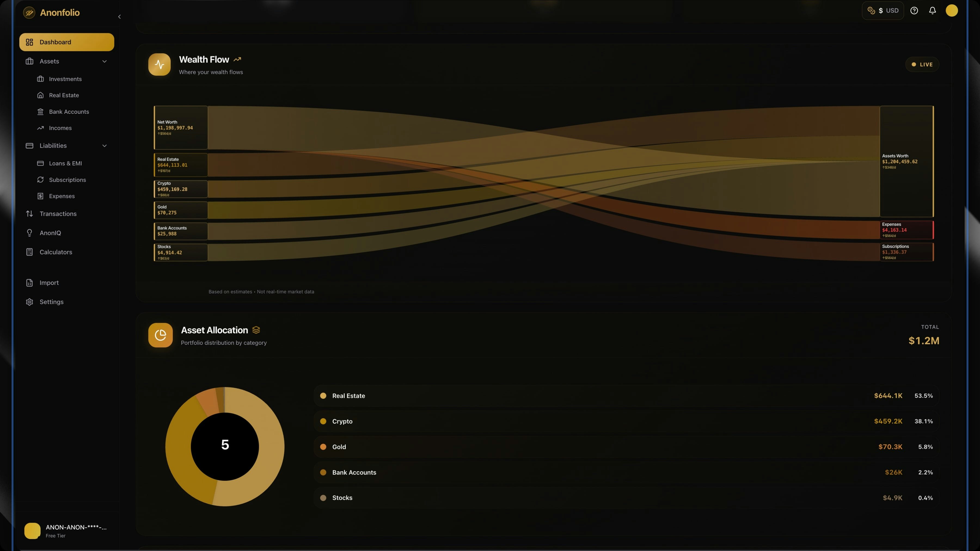980x551 pixels.
Task: Click the trend arrow next to Wealth Flow
Action: tap(237, 59)
